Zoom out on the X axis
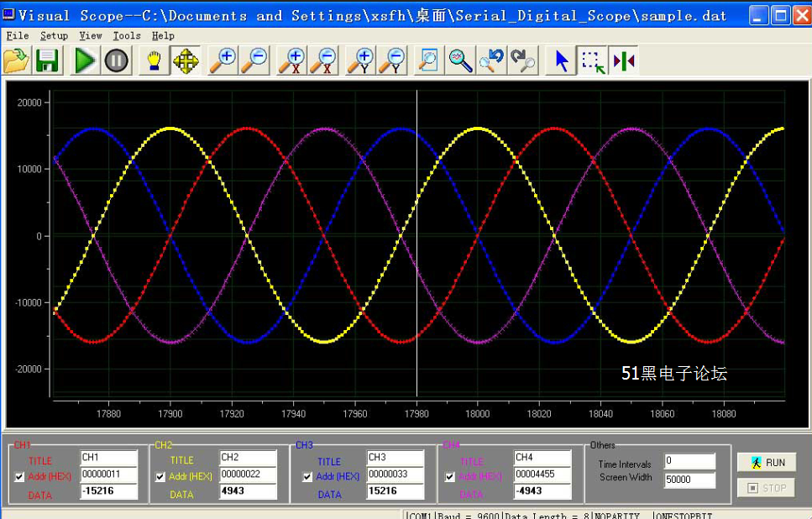Screen dimensions: 812x519 pos(322,60)
